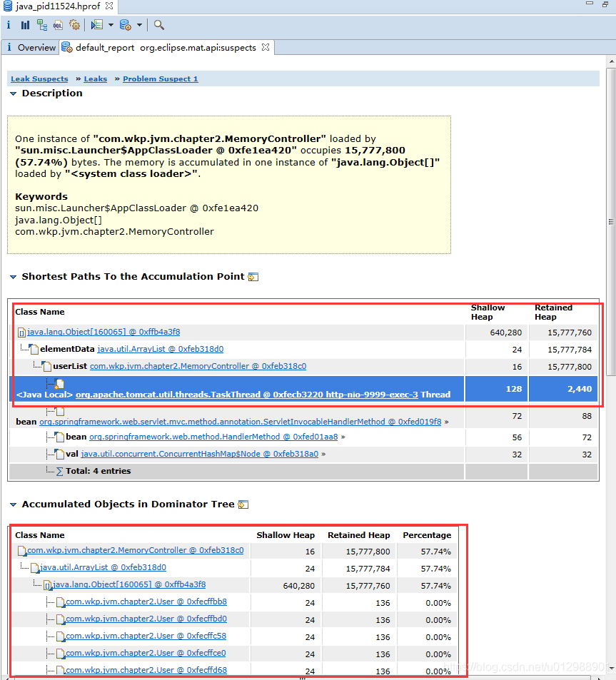Click the ArrayList icon in dominator tree

pyautogui.click(x=35, y=568)
